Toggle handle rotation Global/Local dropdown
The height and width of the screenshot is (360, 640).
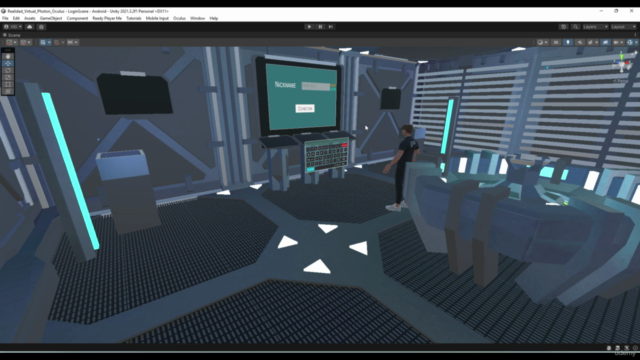point(26,42)
